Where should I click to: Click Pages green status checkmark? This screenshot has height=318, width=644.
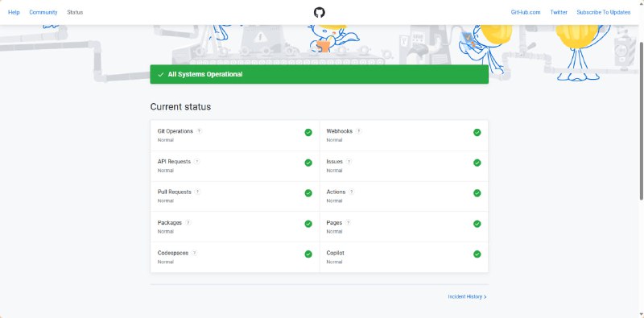coord(477,224)
